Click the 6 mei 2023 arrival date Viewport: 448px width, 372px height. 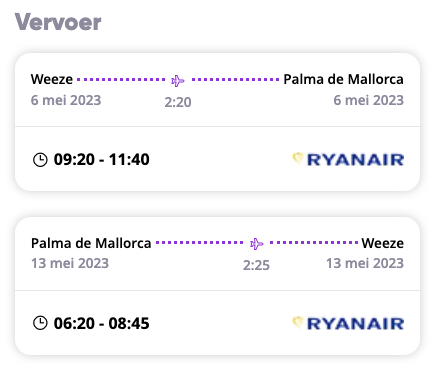coord(369,100)
